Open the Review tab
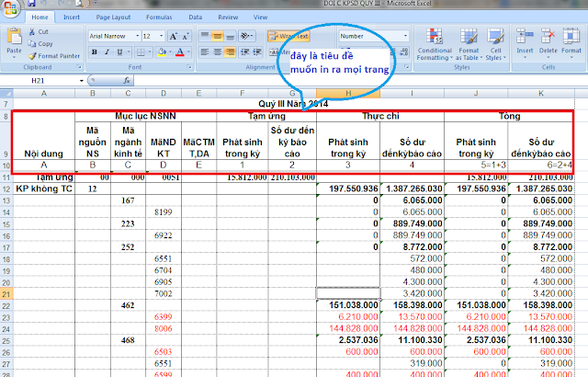This screenshot has width=588, height=377. point(228,17)
